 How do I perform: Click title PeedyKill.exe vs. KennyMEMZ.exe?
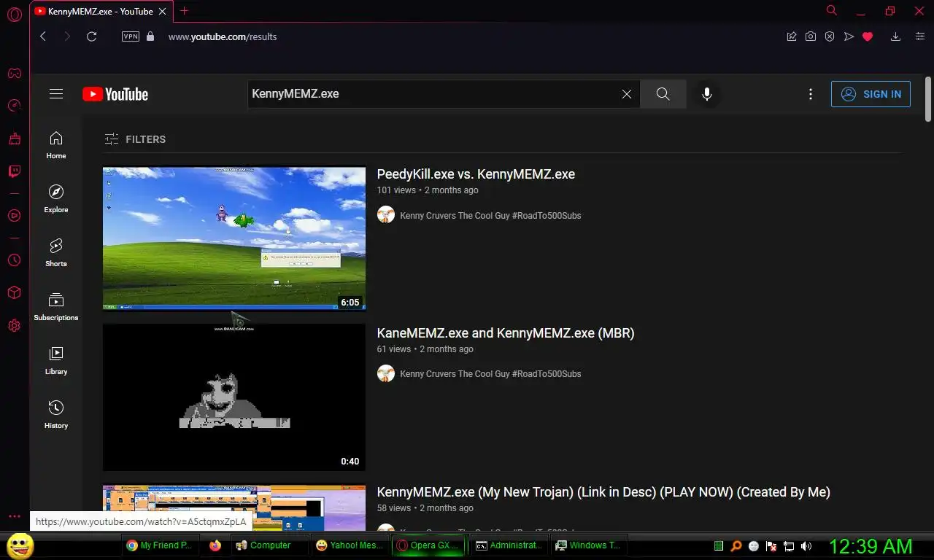(476, 174)
